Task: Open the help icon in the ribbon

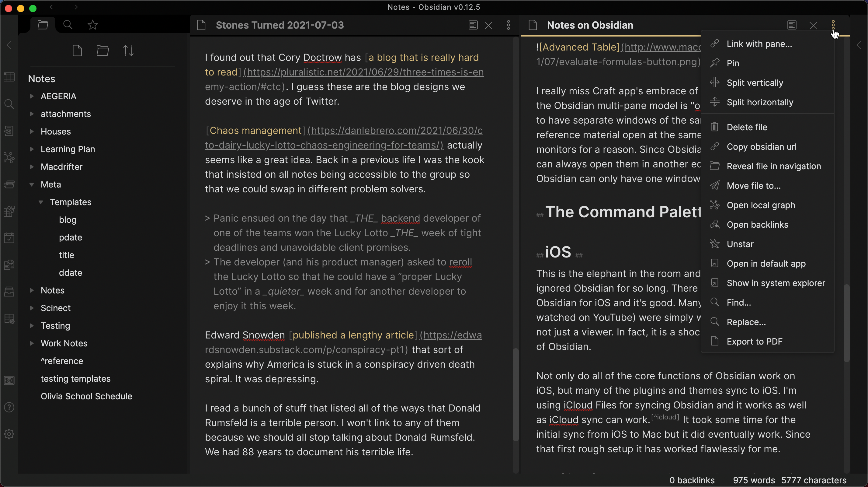Action: pos(9,408)
